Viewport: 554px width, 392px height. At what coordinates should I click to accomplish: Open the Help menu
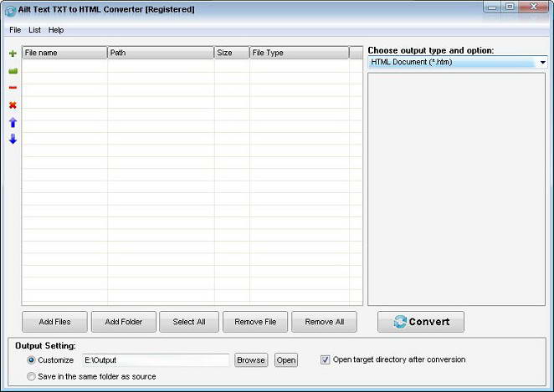[56, 30]
